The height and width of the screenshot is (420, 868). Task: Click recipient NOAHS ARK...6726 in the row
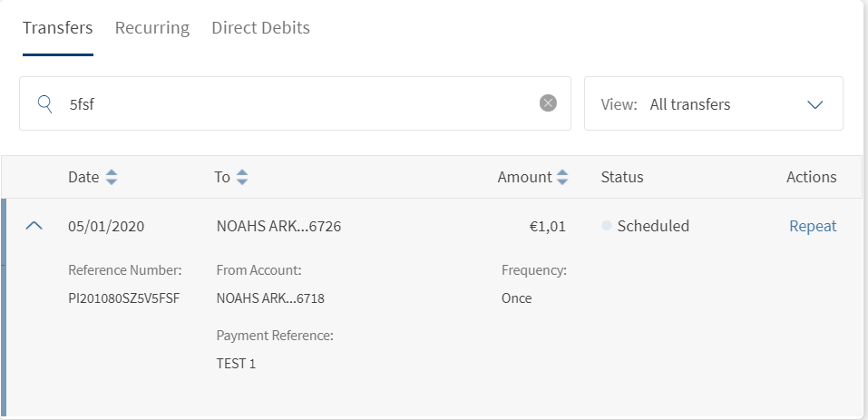(x=278, y=226)
